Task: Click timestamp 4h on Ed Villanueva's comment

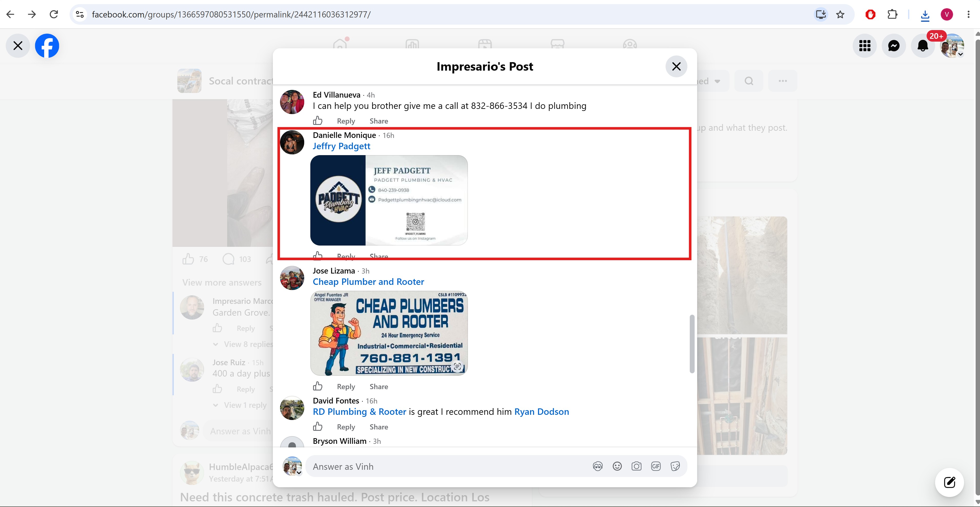Action: 371,95
